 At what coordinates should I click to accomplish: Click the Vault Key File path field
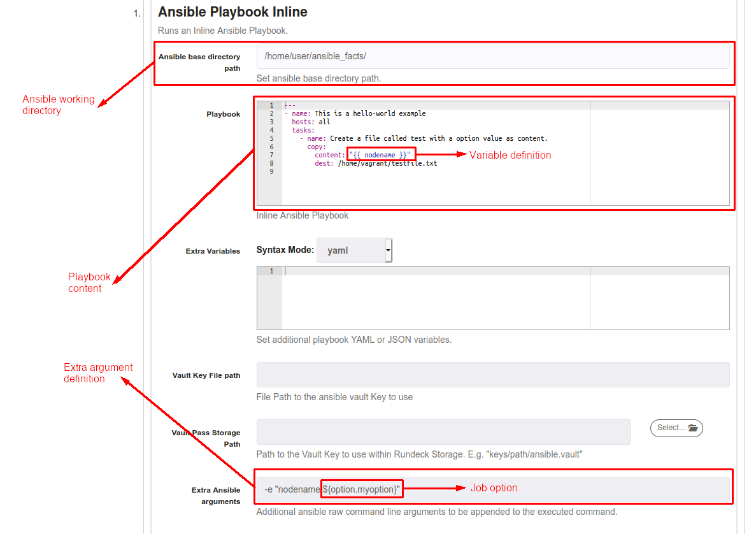click(x=493, y=375)
